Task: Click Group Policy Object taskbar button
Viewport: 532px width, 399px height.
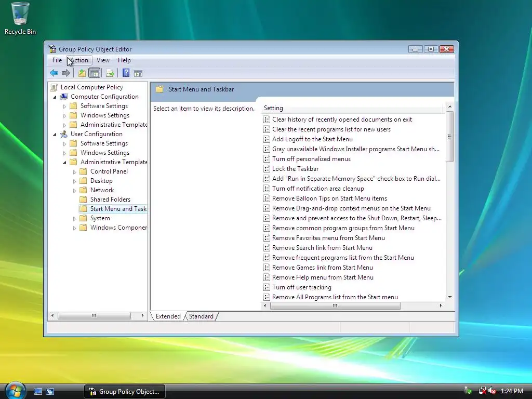Action: pos(125,392)
